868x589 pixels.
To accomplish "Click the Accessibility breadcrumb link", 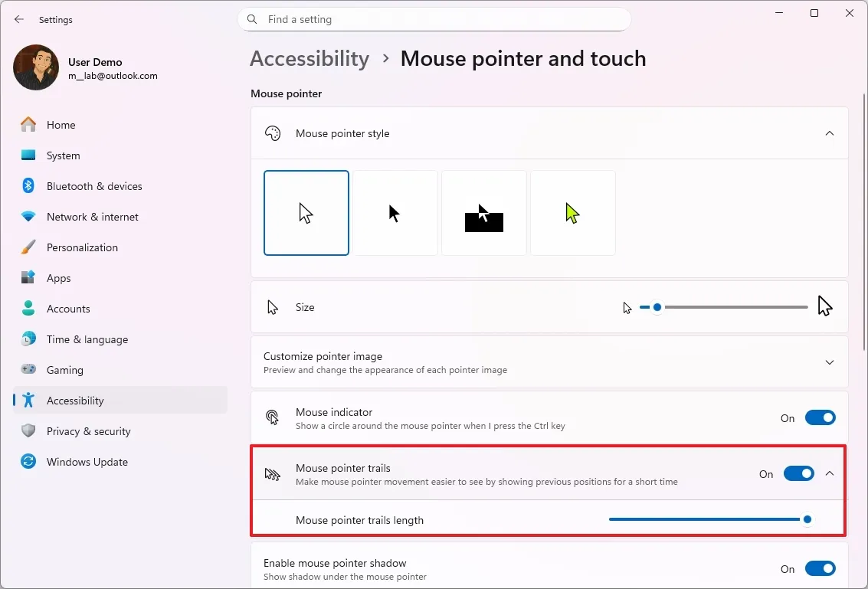I will coord(310,58).
